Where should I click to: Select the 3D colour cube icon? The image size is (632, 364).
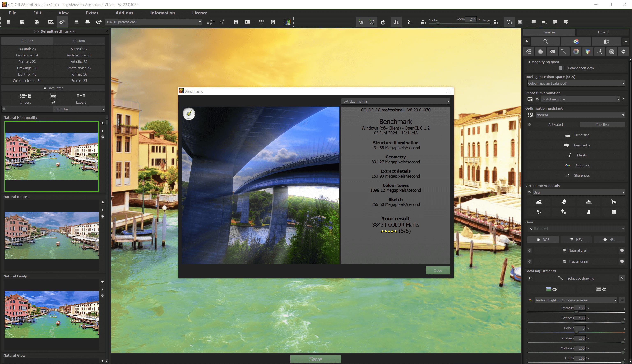(588, 52)
